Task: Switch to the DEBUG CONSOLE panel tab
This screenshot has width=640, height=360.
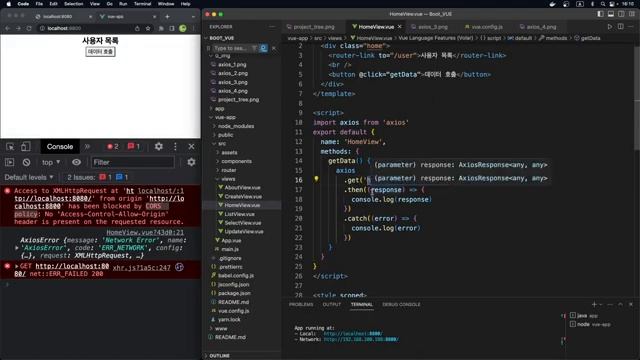Action: (x=401, y=304)
